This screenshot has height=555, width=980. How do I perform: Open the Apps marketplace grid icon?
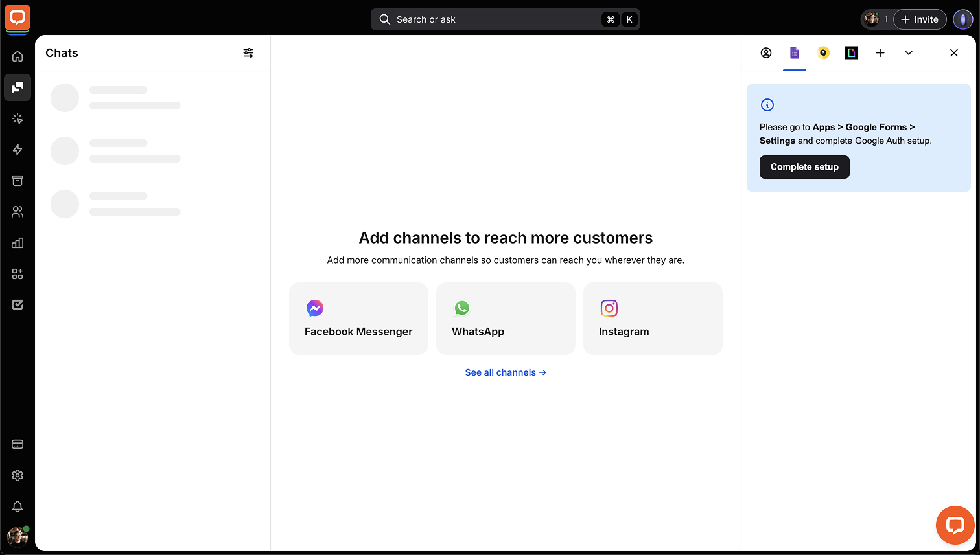[17, 274]
